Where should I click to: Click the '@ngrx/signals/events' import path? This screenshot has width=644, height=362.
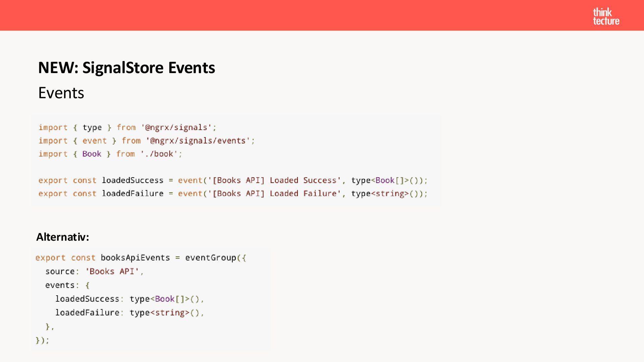[198, 141]
